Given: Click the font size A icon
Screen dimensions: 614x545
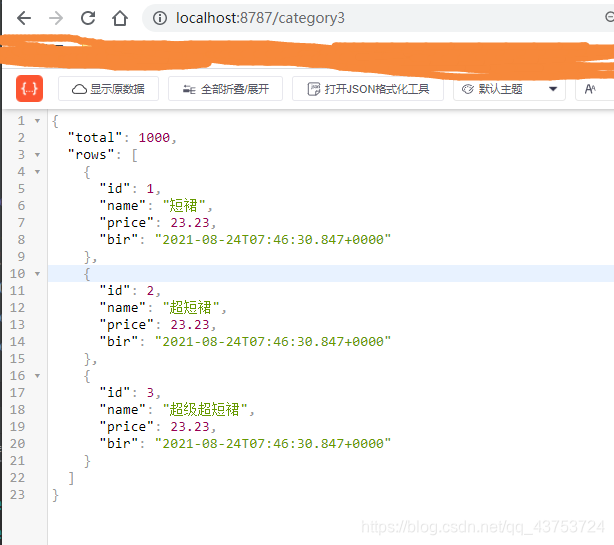Looking at the screenshot, I should [x=590, y=89].
